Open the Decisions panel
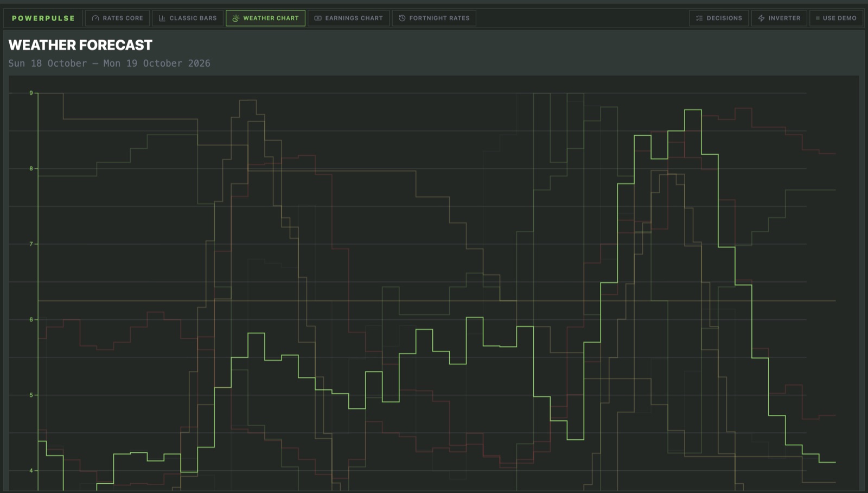Screen dimensions: 868x493 (719, 18)
